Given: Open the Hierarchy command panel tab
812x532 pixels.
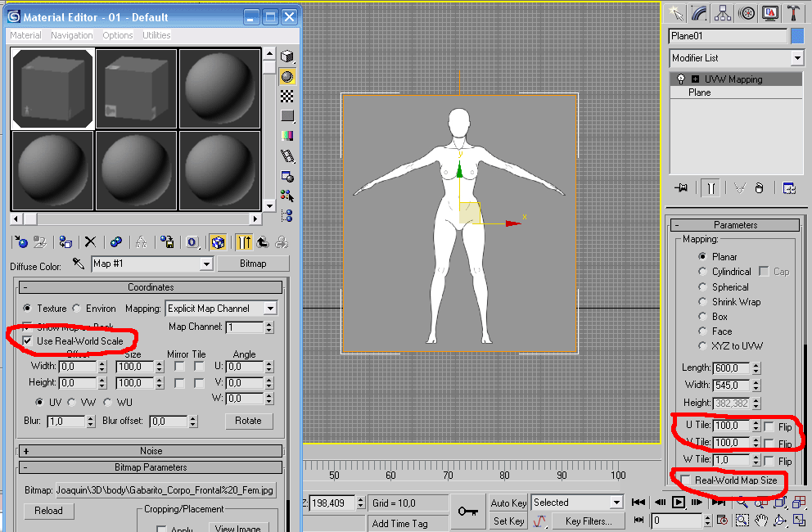Looking at the screenshot, I should coord(723,12).
